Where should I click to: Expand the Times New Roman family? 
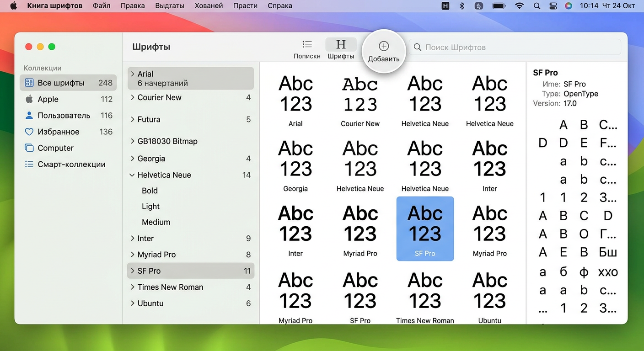[x=132, y=287]
